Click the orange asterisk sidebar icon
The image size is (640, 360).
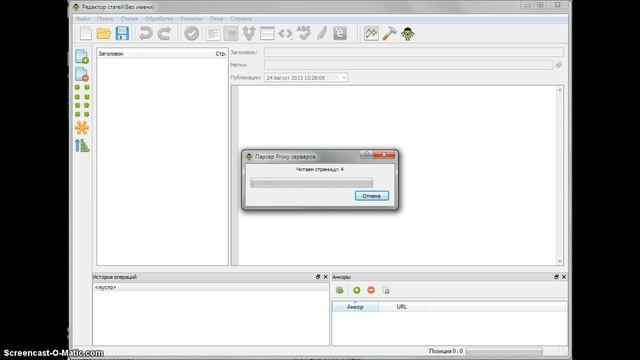coord(82,128)
